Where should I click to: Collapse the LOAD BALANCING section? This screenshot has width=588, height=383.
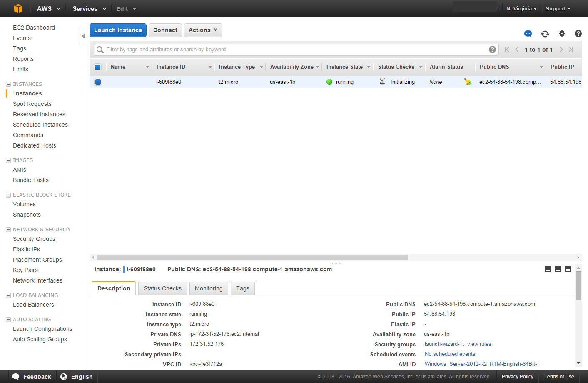(8, 295)
